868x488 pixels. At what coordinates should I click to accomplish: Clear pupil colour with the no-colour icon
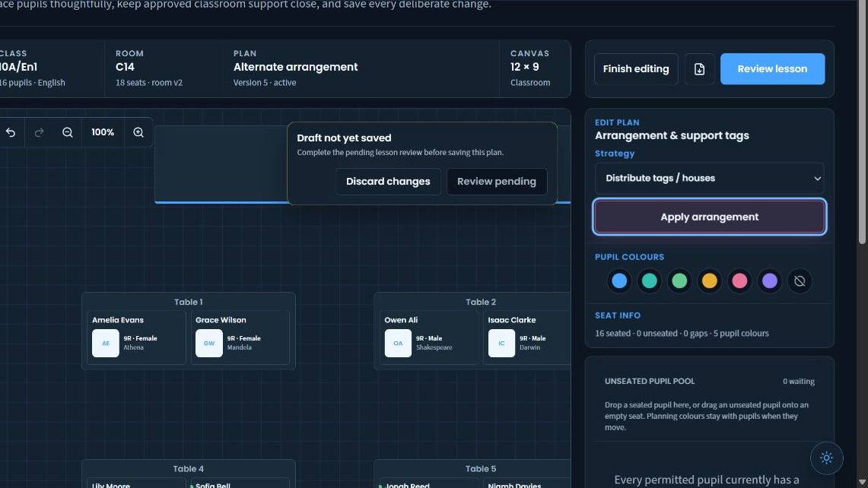(800, 281)
